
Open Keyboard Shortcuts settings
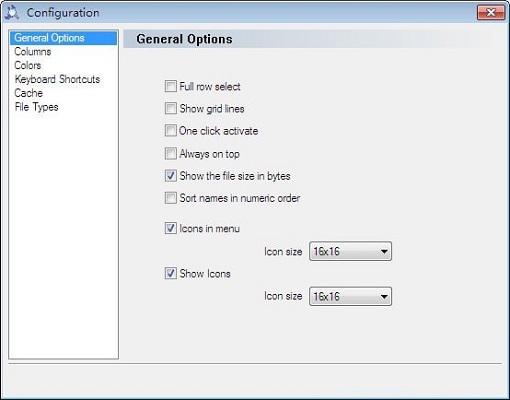click(57, 79)
